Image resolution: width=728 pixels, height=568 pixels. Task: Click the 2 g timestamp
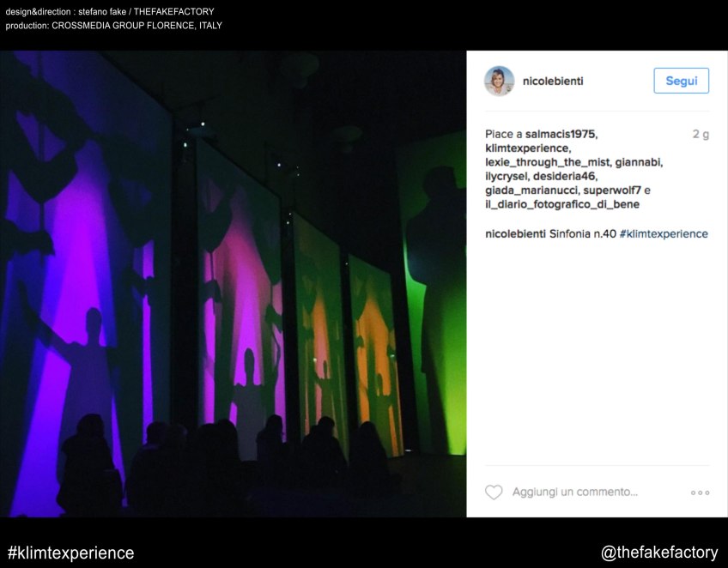pos(701,134)
